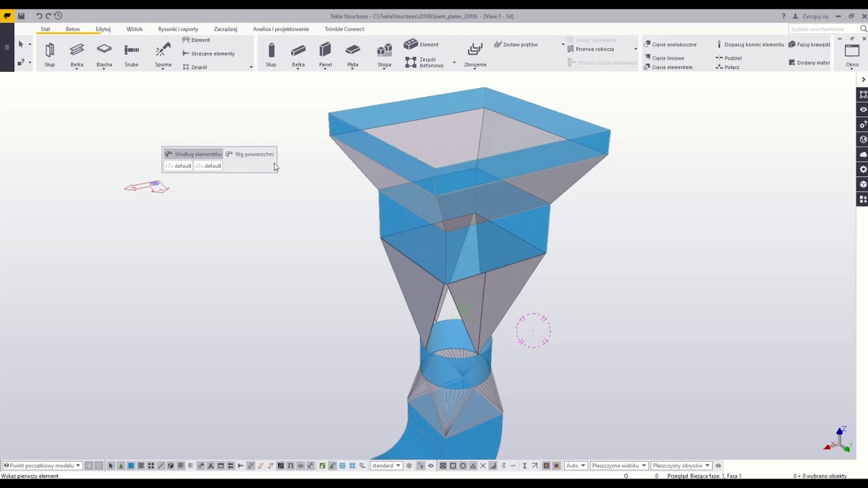Open the Płaszczyzny obrysów dropdown
The height and width of the screenshot is (488, 868).
tap(681, 466)
